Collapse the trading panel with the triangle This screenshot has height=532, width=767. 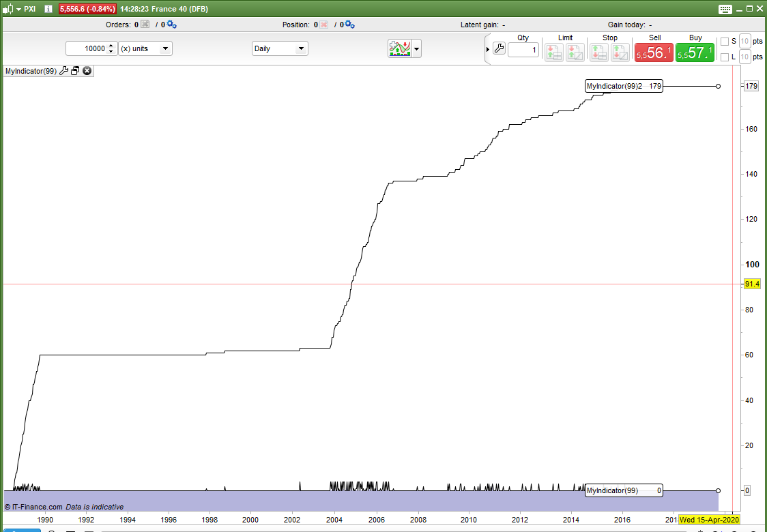(x=488, y=49)
